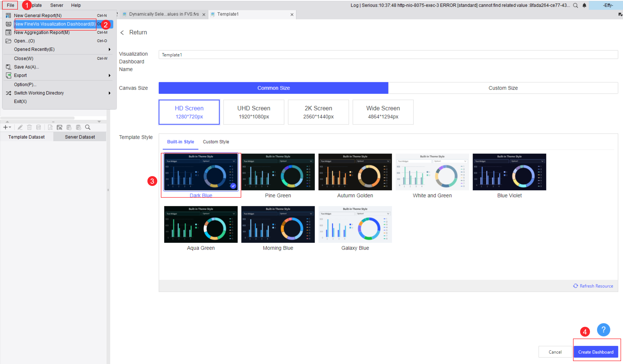The width and height of the screenshot is (623, 364).
Task: Click the dataset connection settings icon
Action: point(59,127)
